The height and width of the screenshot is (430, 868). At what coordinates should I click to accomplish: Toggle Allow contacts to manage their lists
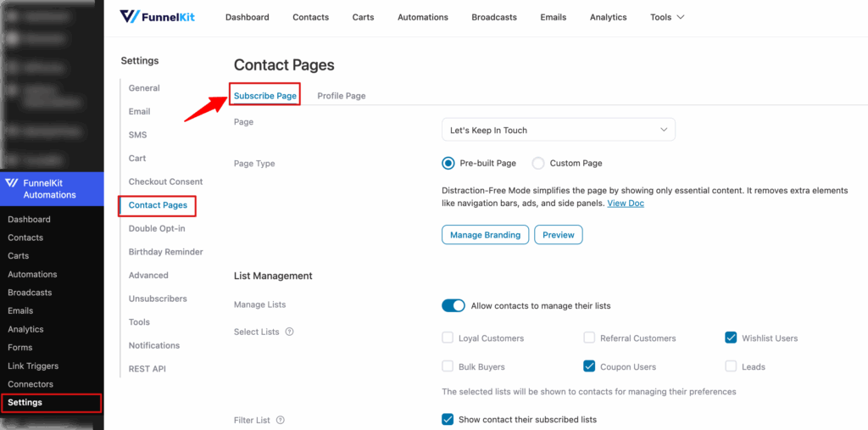453,306
